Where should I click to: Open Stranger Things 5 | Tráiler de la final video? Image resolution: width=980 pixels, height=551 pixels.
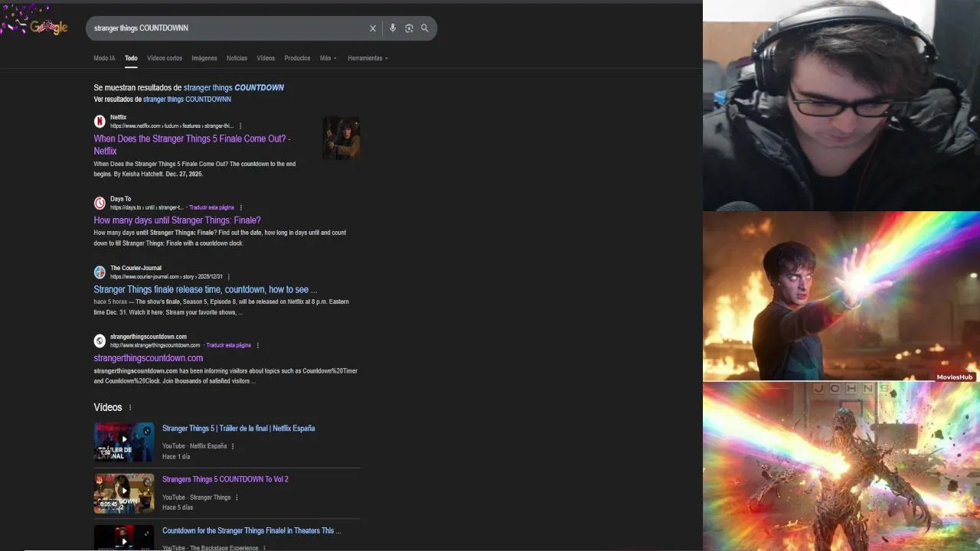238,429
